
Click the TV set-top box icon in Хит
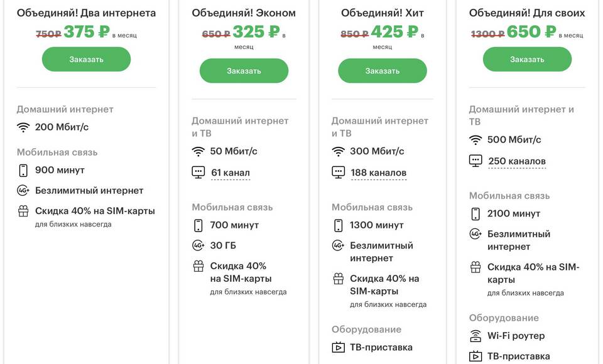(338, 347)
